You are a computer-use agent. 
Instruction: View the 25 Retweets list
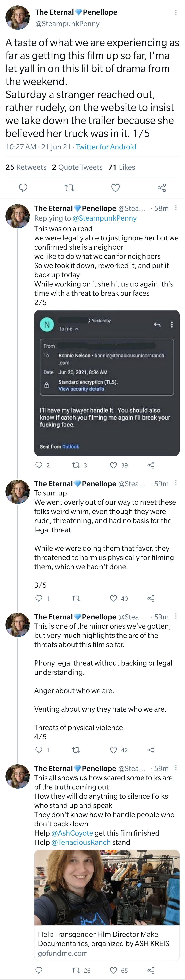pos(26,167)
